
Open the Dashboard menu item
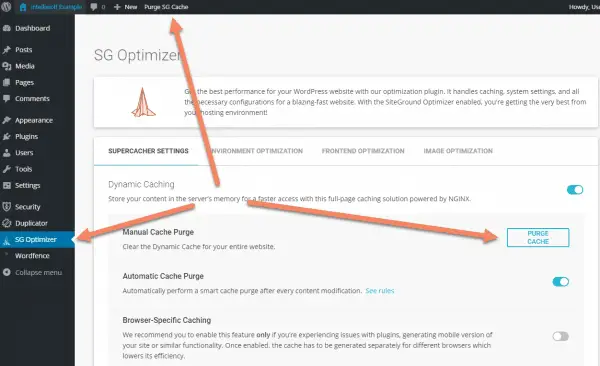tap(33, 28)
